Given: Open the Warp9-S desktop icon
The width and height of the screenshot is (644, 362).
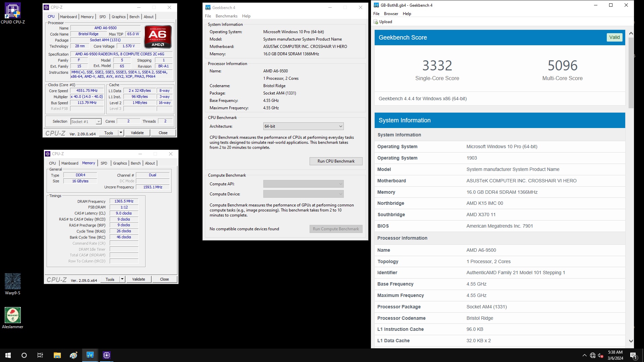Looking at the screenshot, I should (x=13, y=284).
